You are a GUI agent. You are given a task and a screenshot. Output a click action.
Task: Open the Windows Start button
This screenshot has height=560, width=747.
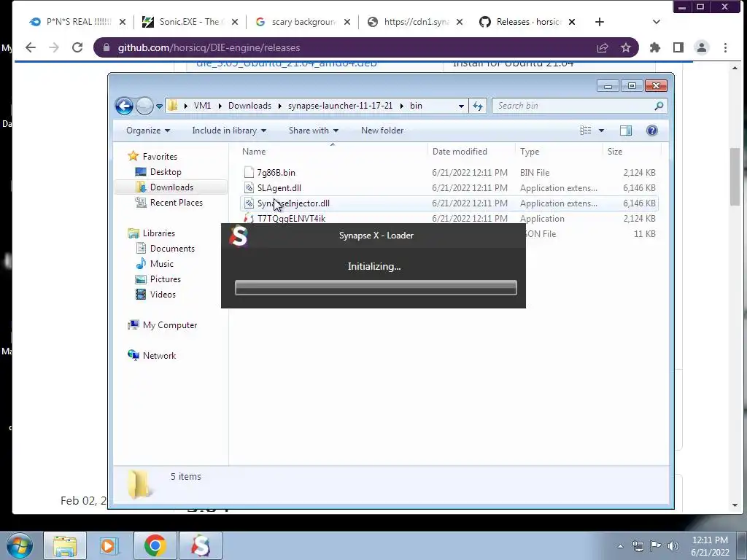(x=19, y=545)
